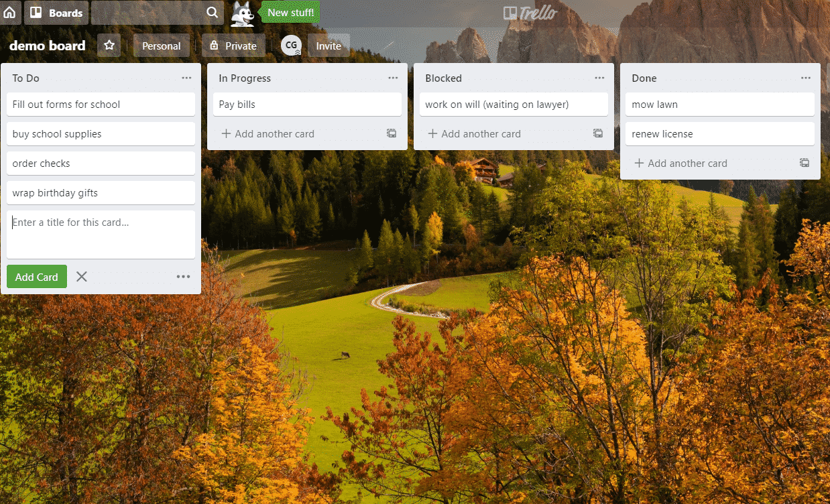Add another card to Done

681,164
